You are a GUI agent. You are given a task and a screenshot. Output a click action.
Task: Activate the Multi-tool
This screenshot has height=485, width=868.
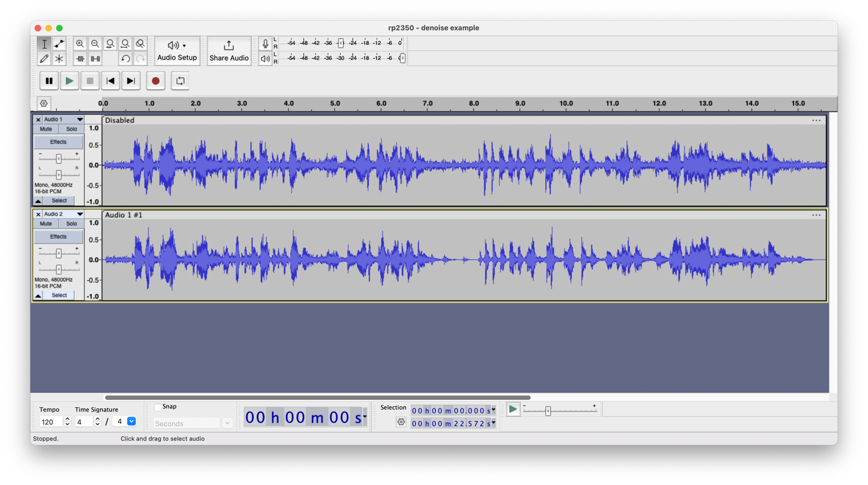point(59,58)
